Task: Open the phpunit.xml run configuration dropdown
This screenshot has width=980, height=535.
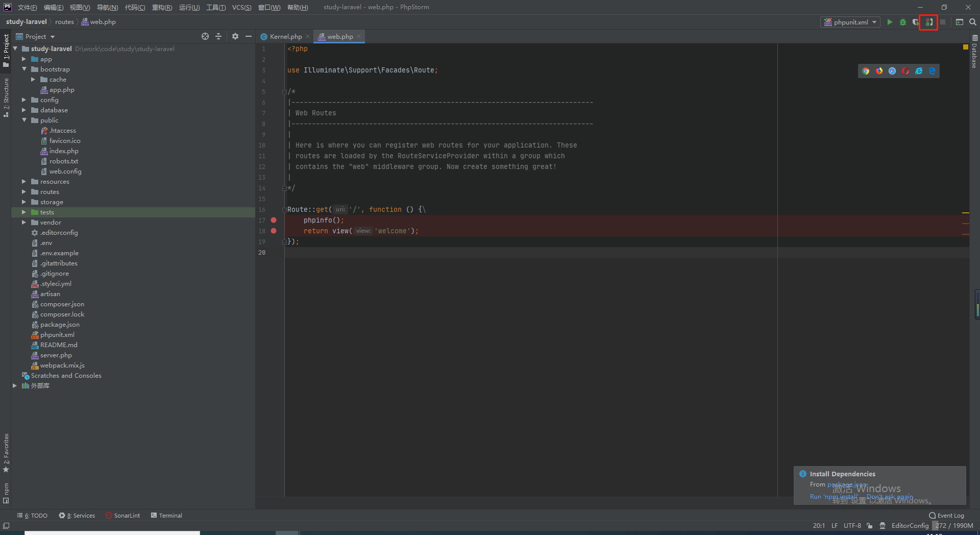Action: point(873,22)
